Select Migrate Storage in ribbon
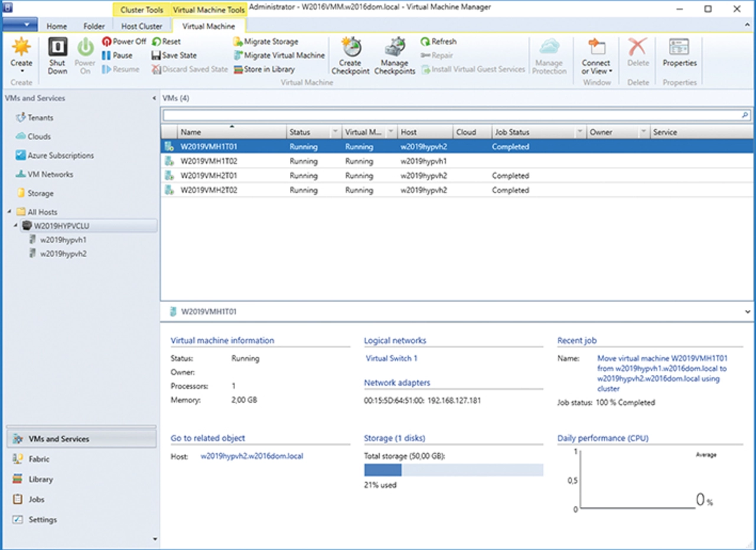This screenshot has height=550, width=756. 265,42
